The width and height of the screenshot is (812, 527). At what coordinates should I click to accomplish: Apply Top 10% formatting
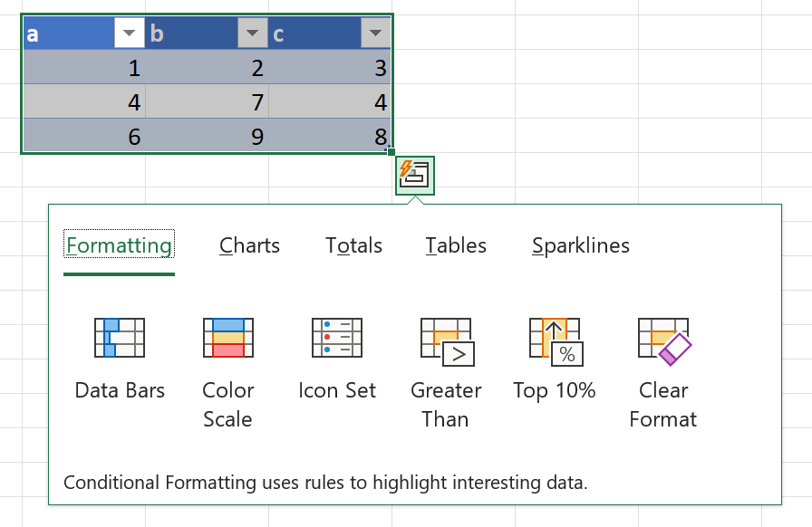pyautogui.click(x=554, y=359)
